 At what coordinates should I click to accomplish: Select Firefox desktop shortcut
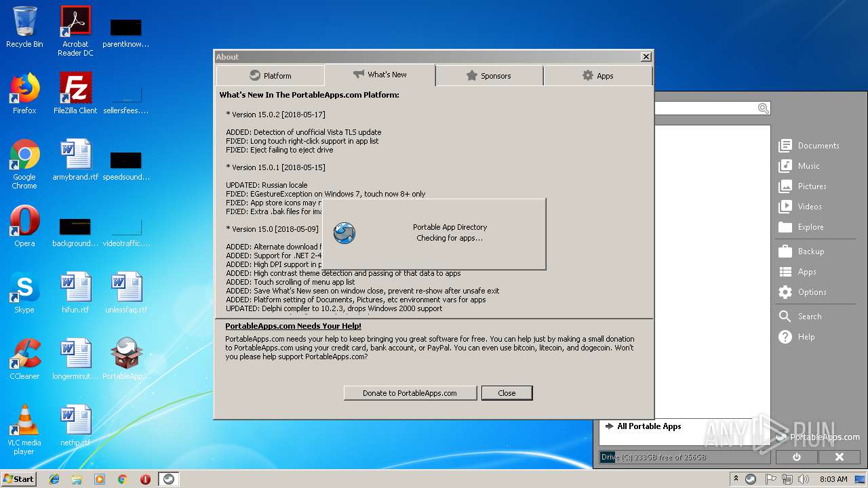coord(24,94)
